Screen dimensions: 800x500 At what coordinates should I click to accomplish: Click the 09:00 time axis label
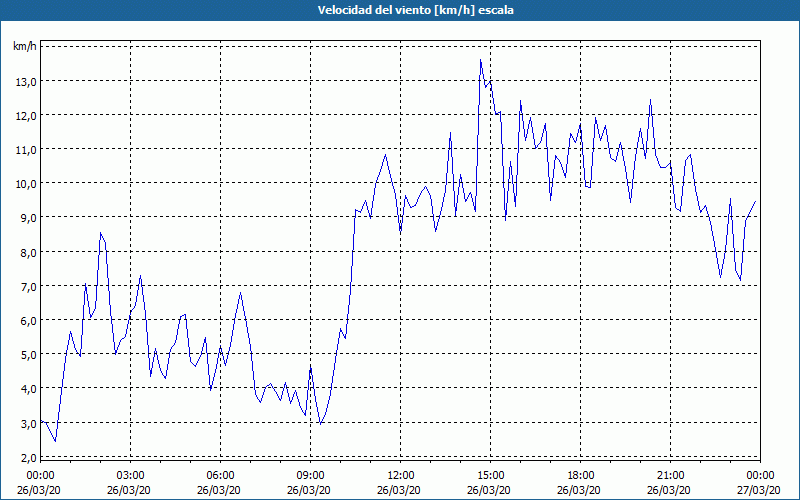pyautogui.click(x=311, y=475)
